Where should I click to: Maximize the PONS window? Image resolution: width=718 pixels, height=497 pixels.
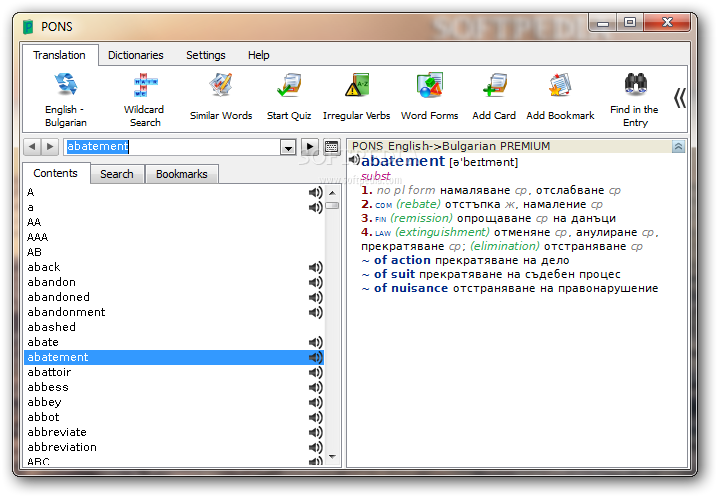(x=630, y=22)
